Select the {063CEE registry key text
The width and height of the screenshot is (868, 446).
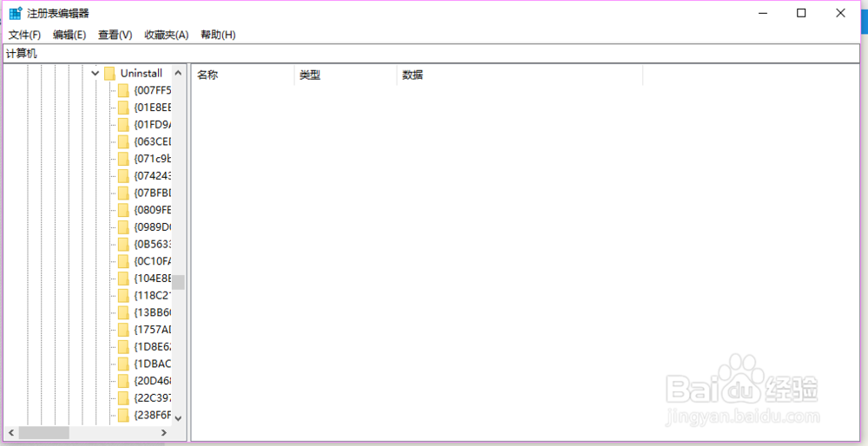(x=153, y=141)
